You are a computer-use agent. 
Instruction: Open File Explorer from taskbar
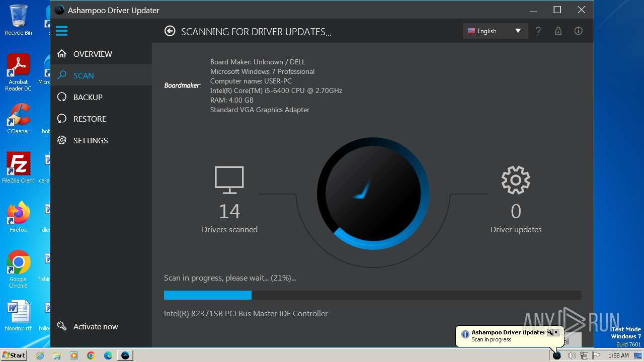[x=57, y=355]
